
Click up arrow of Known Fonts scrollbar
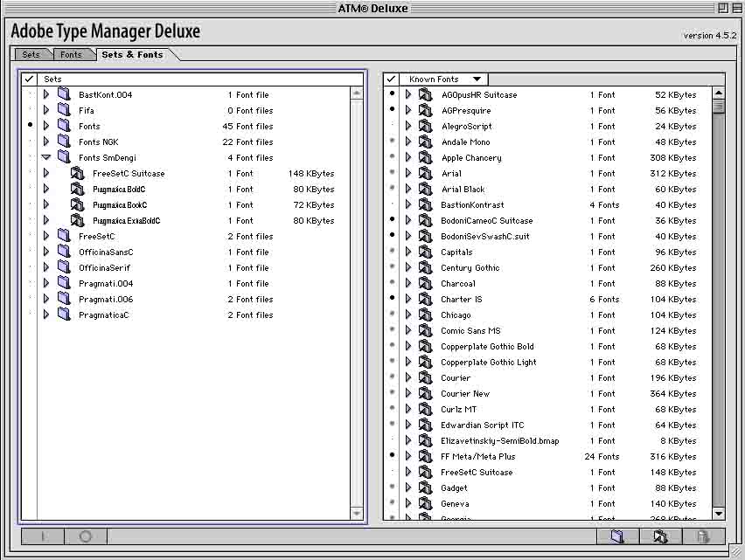point(719,93)
